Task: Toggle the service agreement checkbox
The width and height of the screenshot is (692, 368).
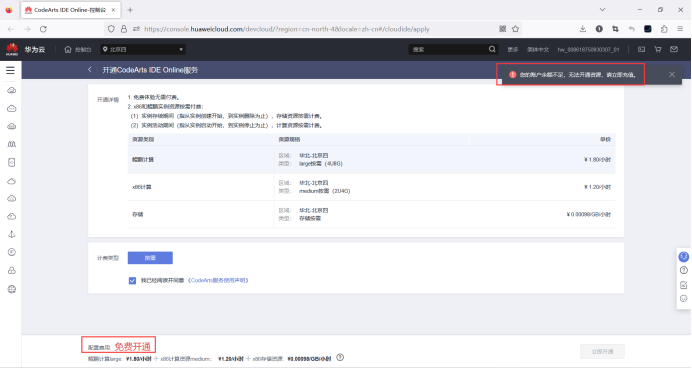Action: pyautogui.click(x=132, y=281)
